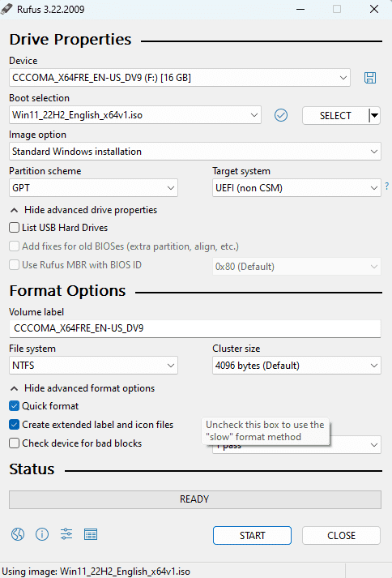Close the Rufus window with X
The width and height of the screenshot is (392, 578).
(374, 9)
